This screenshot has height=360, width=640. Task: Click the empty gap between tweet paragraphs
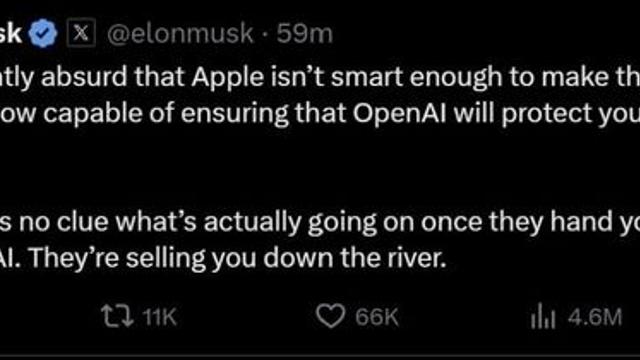click(x=320, y=167)
